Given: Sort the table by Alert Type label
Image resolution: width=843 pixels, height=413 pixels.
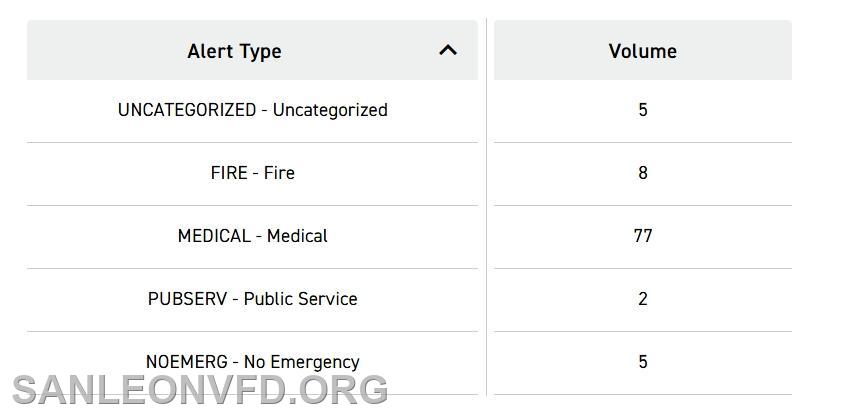Looking at the screenshot, I should click(x=234, y=51).
